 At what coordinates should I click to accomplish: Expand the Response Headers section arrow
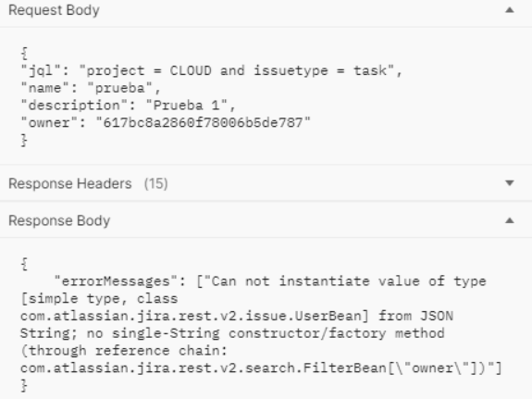(x=509, y=183)
